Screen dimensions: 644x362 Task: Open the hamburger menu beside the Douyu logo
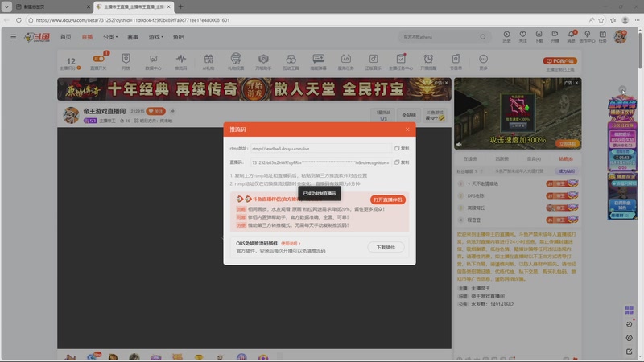pos(13,37)
